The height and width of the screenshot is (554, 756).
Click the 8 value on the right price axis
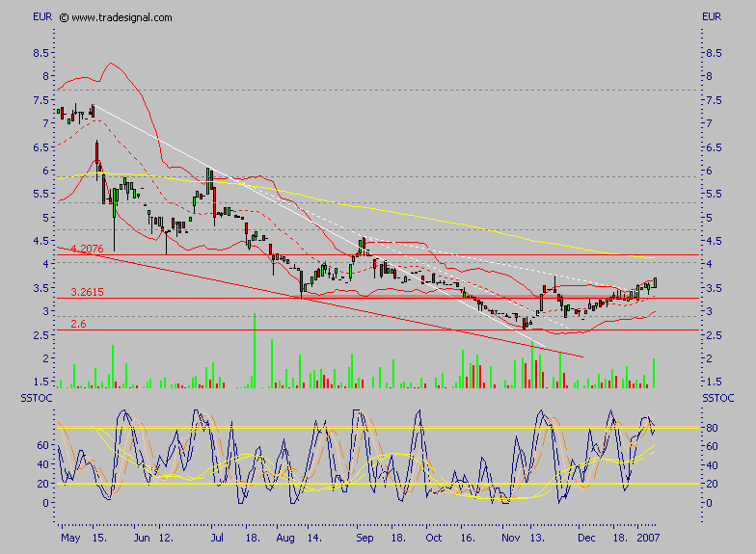click(710, 76)
